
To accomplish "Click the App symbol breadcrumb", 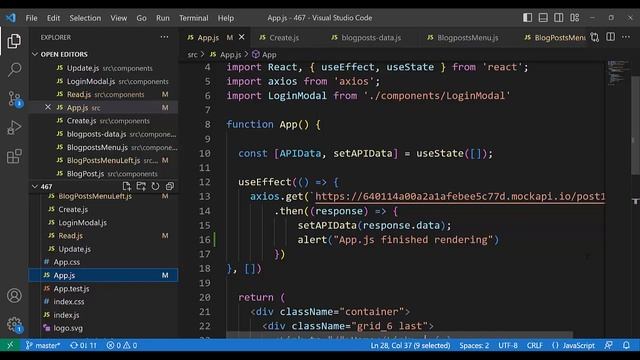I will click(264, 55).
